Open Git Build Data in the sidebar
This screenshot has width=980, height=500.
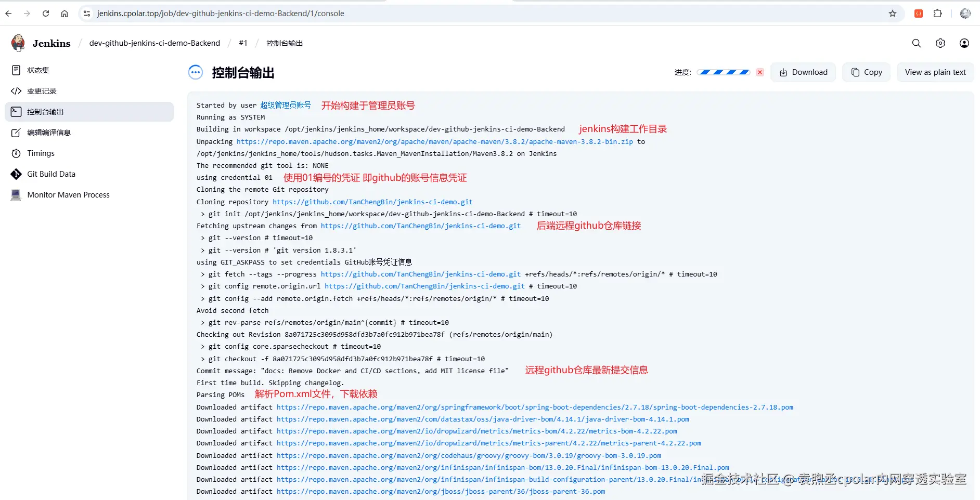(89, 174)
